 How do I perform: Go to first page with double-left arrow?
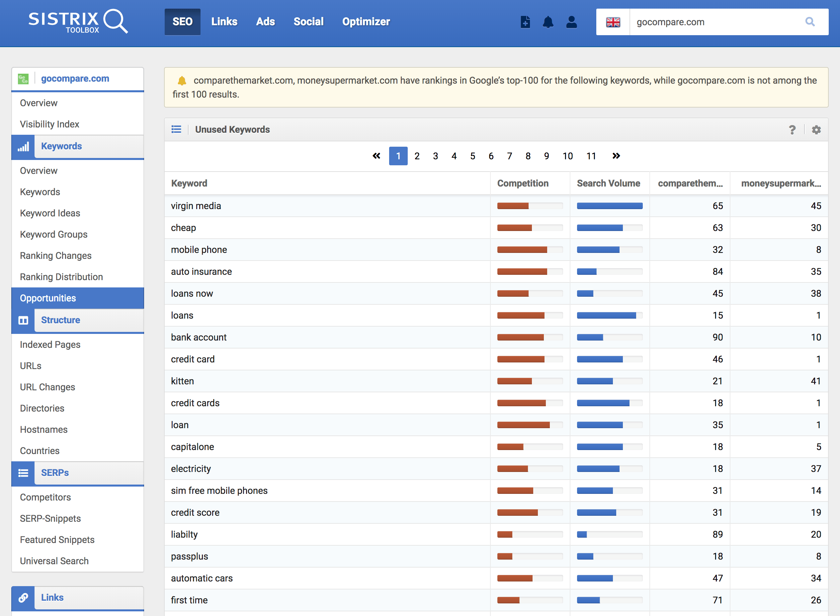[x=377, y=156]
